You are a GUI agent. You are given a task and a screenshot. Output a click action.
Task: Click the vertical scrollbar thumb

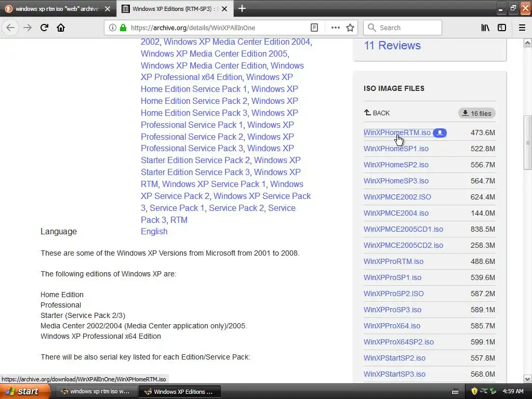pos(527,142)
